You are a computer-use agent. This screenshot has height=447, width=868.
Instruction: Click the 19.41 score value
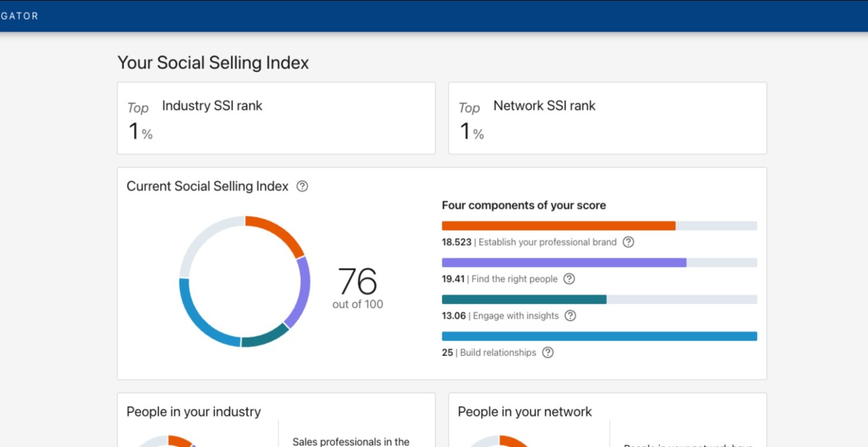pos(453,279)
